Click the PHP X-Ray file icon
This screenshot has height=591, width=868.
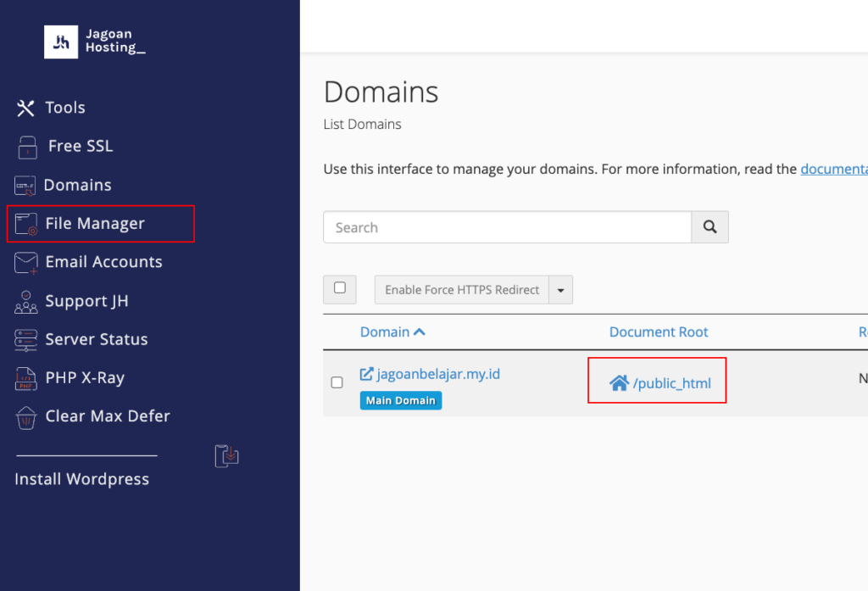pyautogui.click(x=26, y=378)
